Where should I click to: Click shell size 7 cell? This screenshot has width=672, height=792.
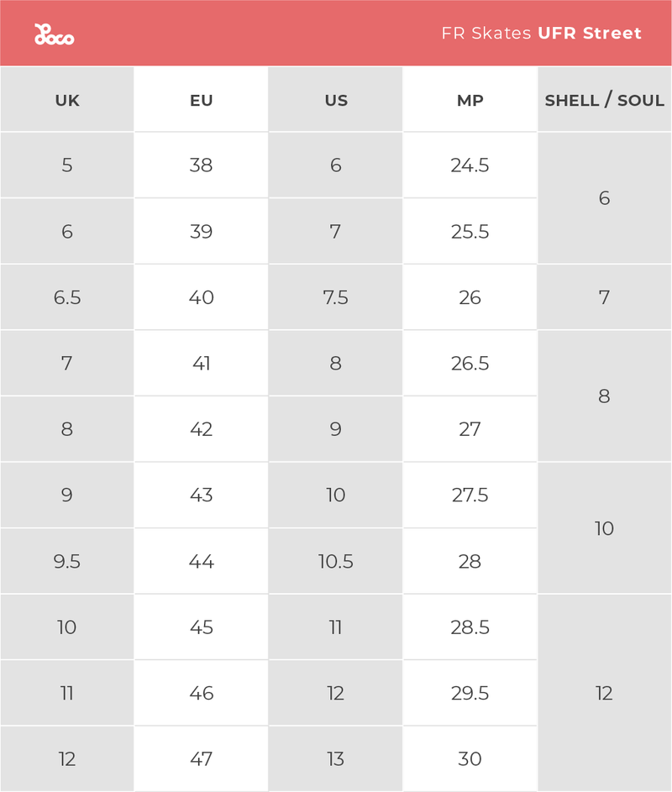coord(604,297)
